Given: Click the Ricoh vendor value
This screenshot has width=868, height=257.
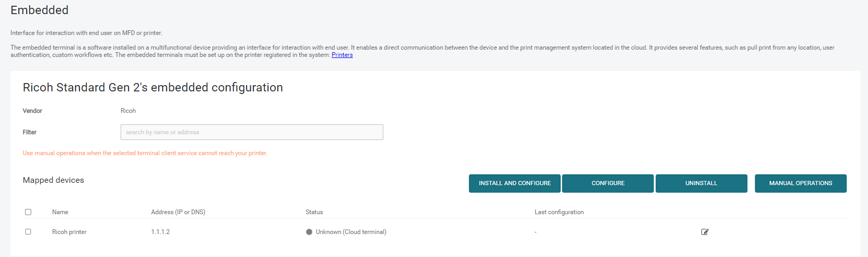Looking at the screenshot, I should (x=128, y=111).
